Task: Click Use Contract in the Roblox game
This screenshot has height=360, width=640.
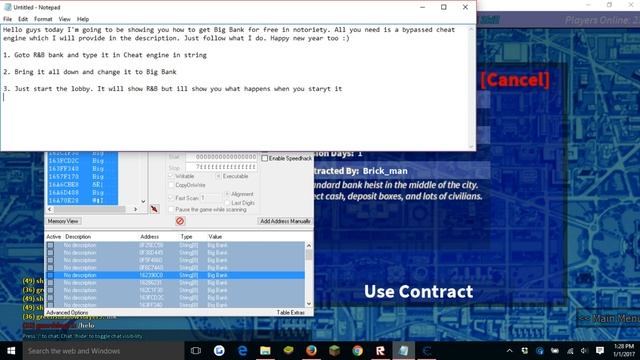Action: coord(418,291)
